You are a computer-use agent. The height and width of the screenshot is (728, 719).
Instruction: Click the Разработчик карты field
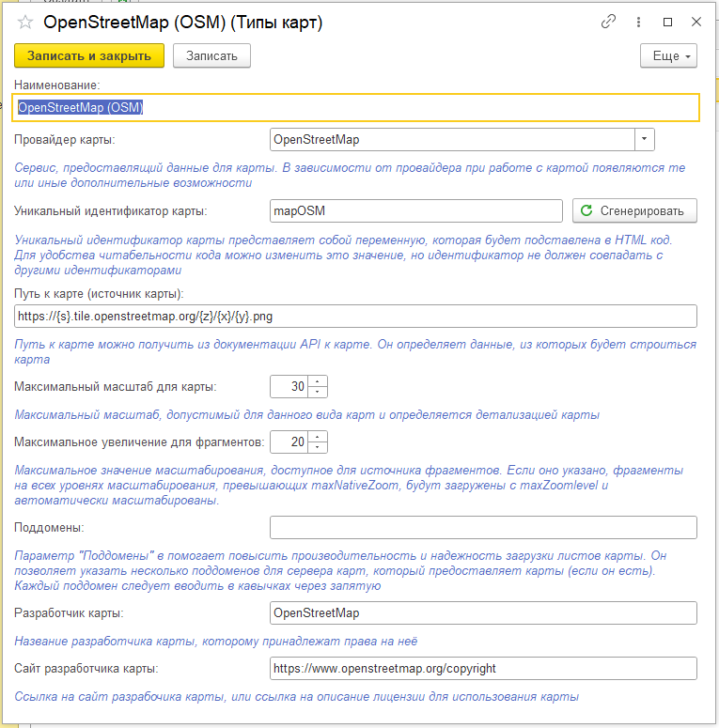pos(483,612)
